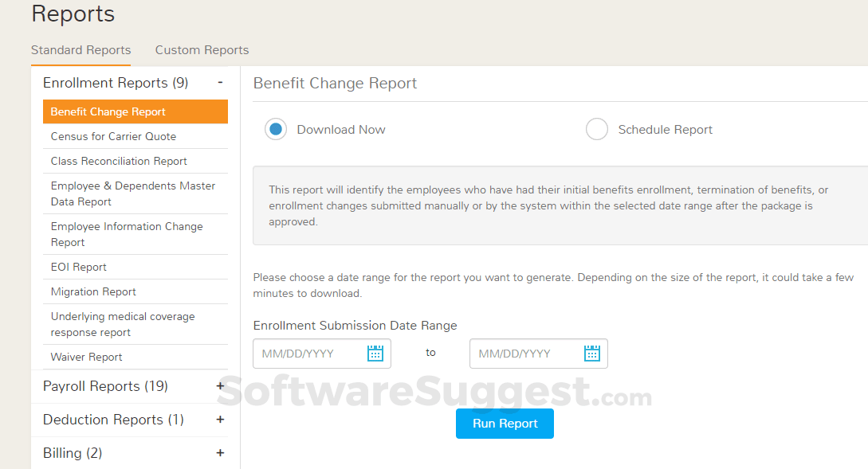Click the Run Report button
The height and width of the screenshot is (469, 868).
tap(505, 424)
